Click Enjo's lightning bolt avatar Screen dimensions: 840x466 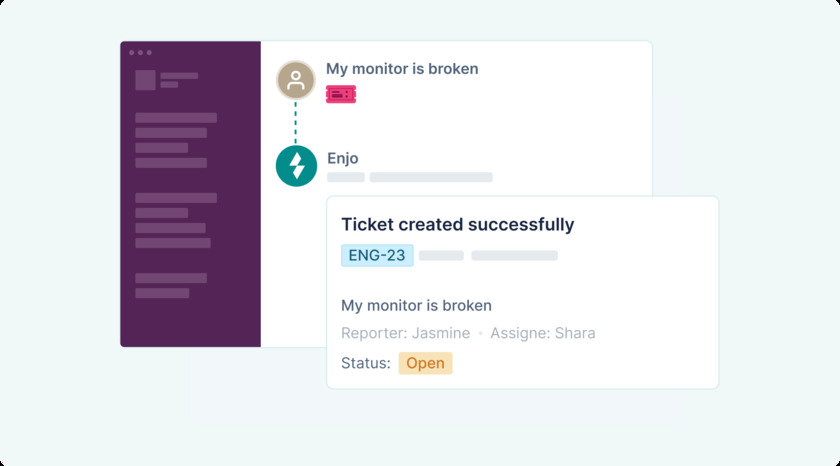click(x=296, y=166)
